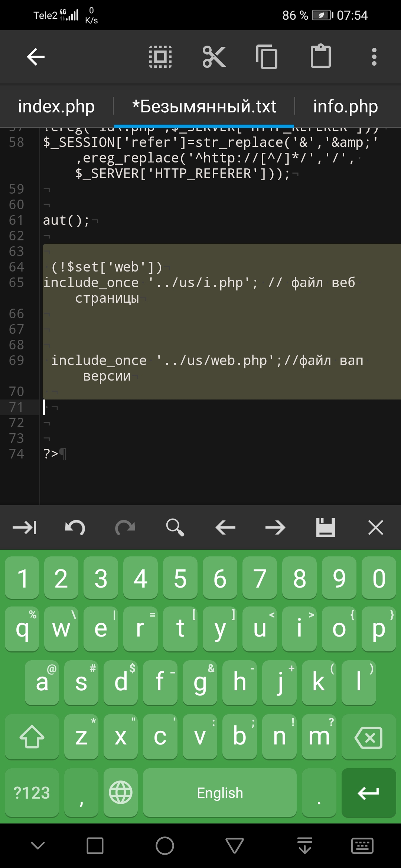Paste from clipboard icon

320,57
